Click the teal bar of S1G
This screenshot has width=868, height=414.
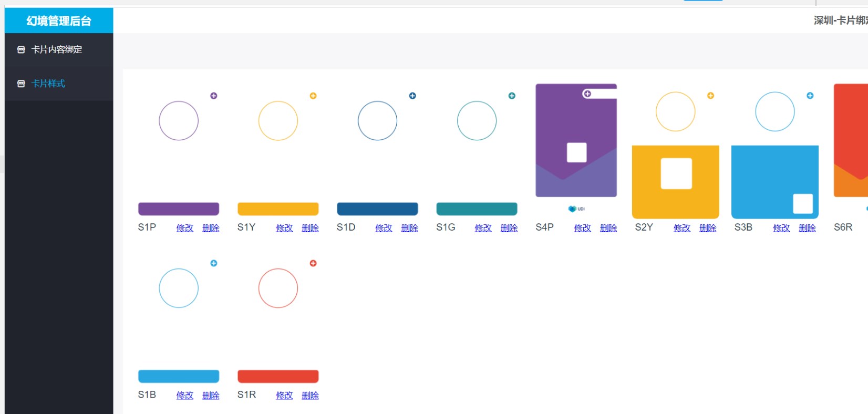[x=477, y=209]
